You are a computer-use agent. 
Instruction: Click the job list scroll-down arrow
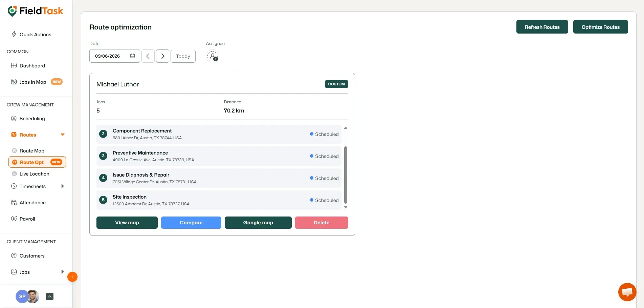coord(346,207)
